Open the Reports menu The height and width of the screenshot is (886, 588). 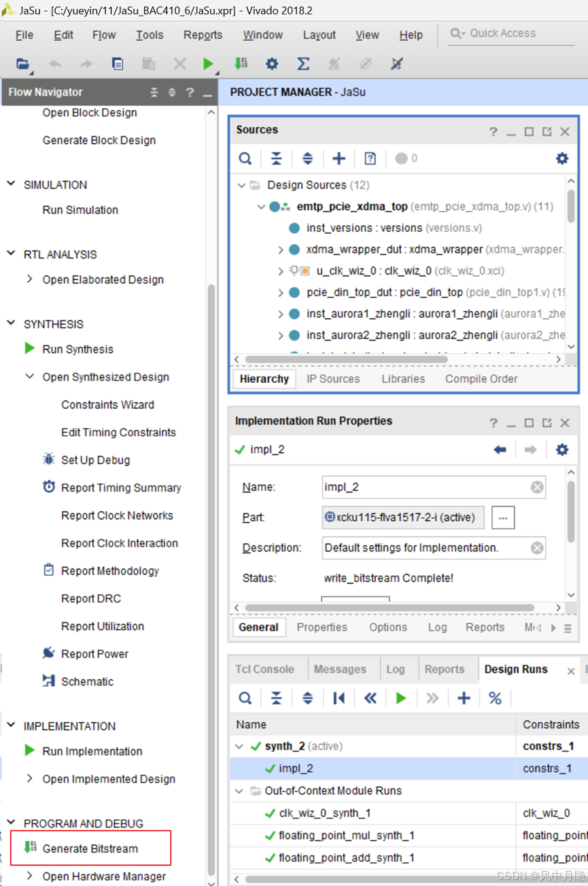click(x=203, y=35)
